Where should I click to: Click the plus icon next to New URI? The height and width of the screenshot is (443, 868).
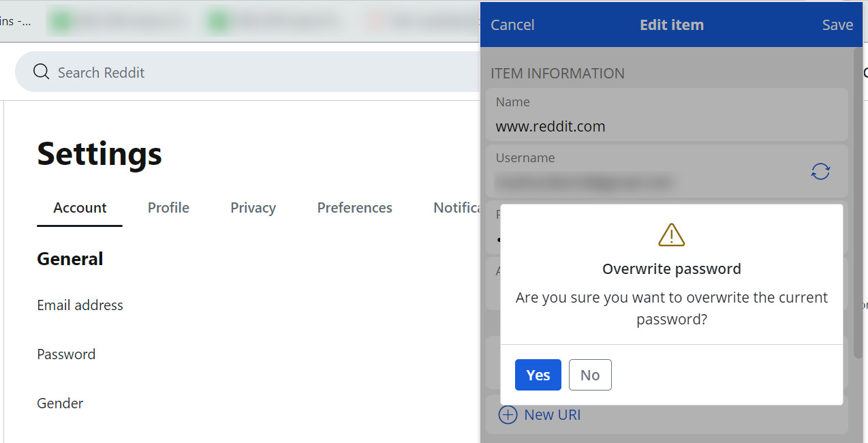coord(508,414)
